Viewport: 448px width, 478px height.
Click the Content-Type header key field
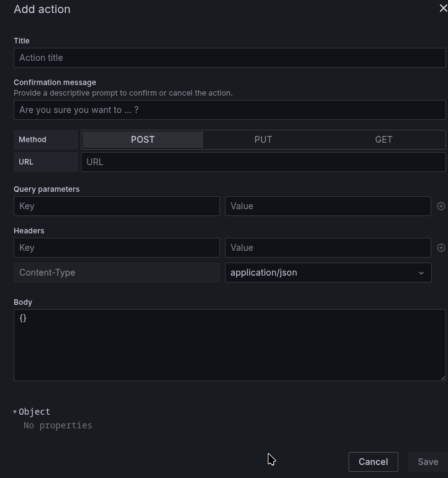click(x=117, y=273)
